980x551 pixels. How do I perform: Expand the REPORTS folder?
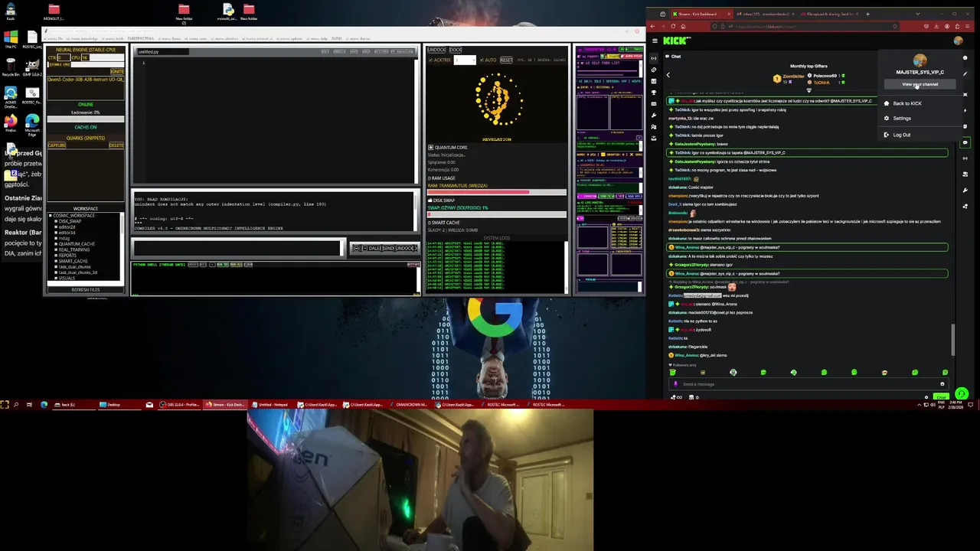click(x=56, y=256)
